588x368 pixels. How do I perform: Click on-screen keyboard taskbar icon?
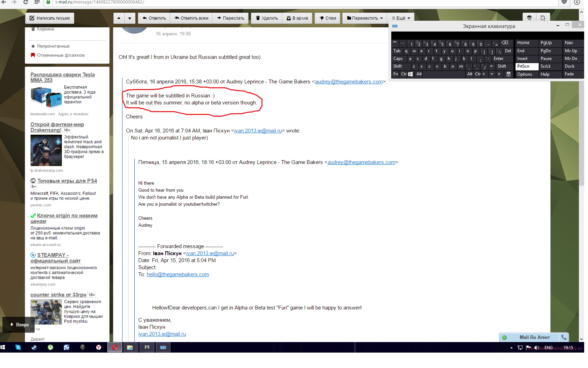coord(163,347)
